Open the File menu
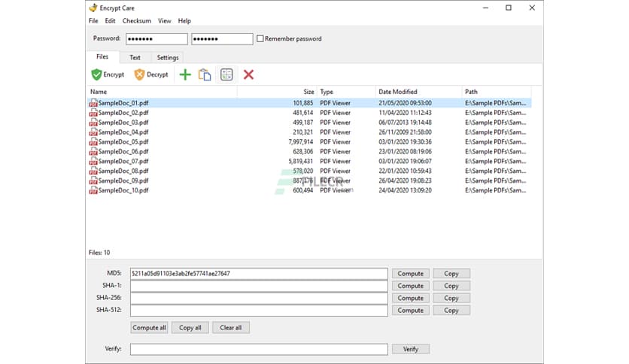Image resolution: width=629 pixels, height=364 pixels. point(93,21)
